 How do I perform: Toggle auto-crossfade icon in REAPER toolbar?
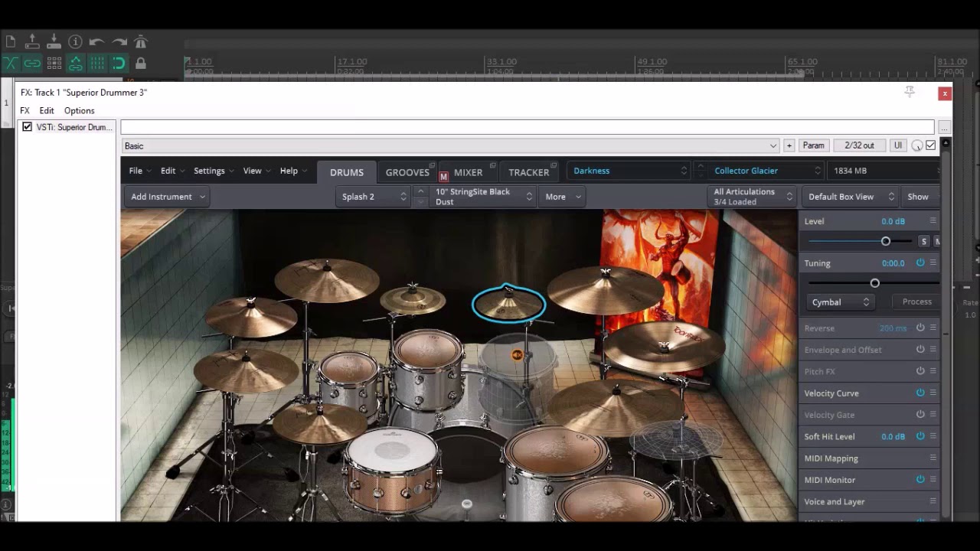[x=10, y=64]
